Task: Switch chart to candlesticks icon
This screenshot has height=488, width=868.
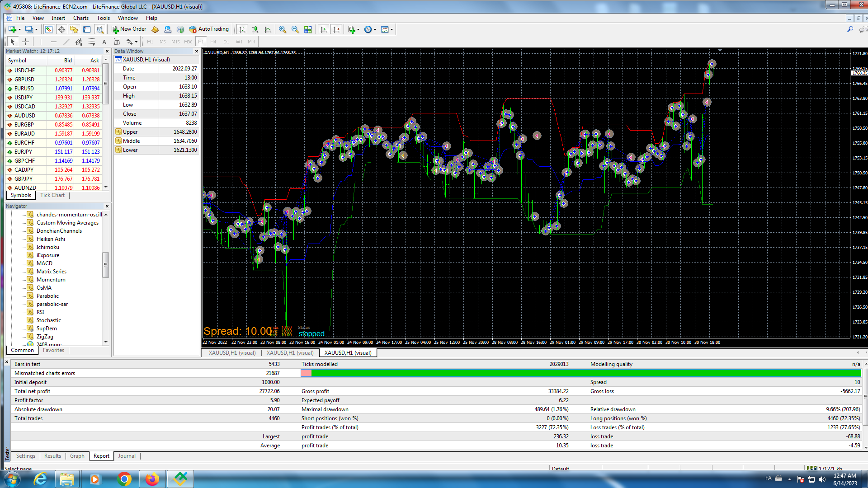Action: tap(255, 29)
